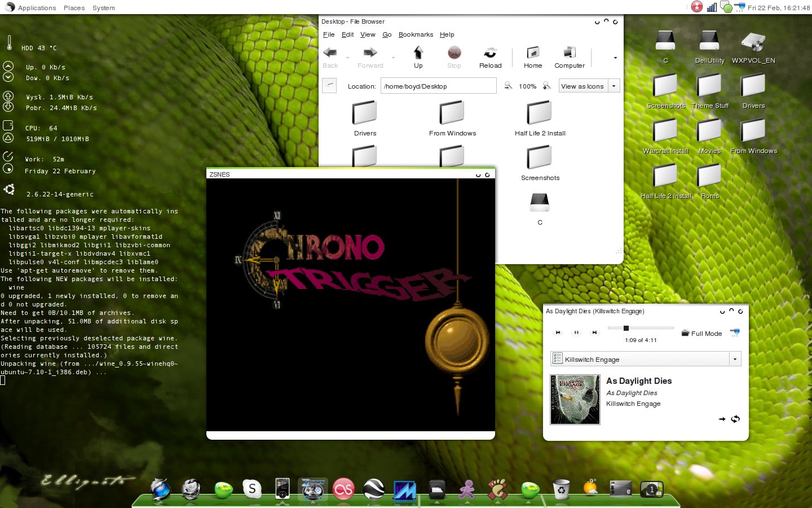Click the Forward arrow in File Browser
Image resolution: width=812 pixels, height=508 pixels.
point(370,57)
